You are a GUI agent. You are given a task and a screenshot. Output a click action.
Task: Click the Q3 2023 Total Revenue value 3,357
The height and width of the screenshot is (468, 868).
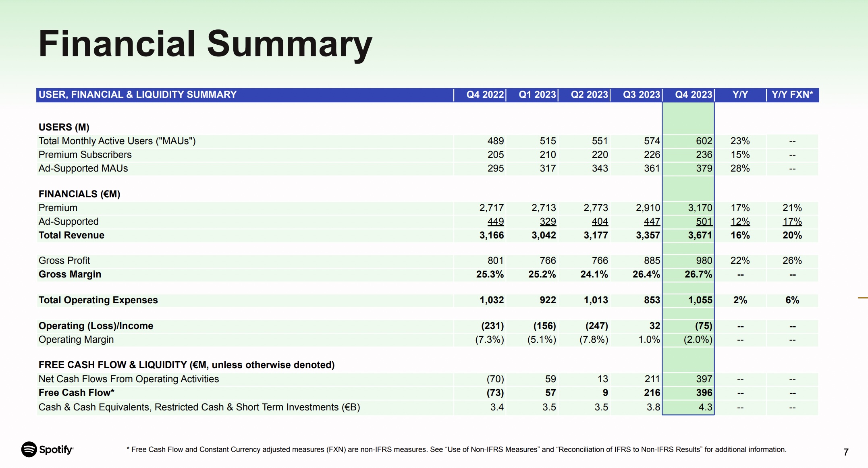click(648, 235)
